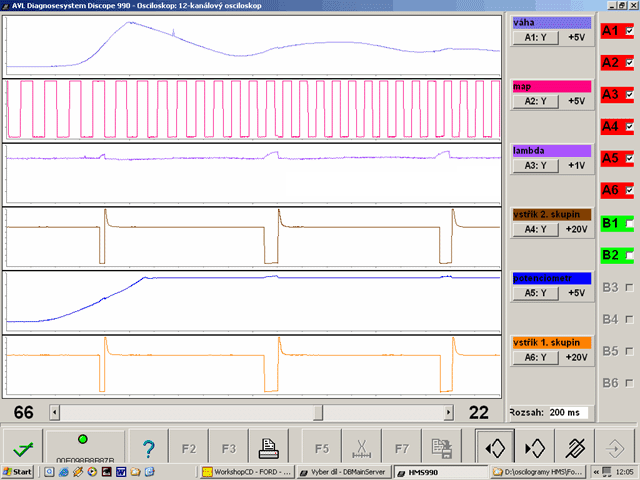Print the oscillogram with the printer icon
Screen dimensions: 640x480
point(269,449)
